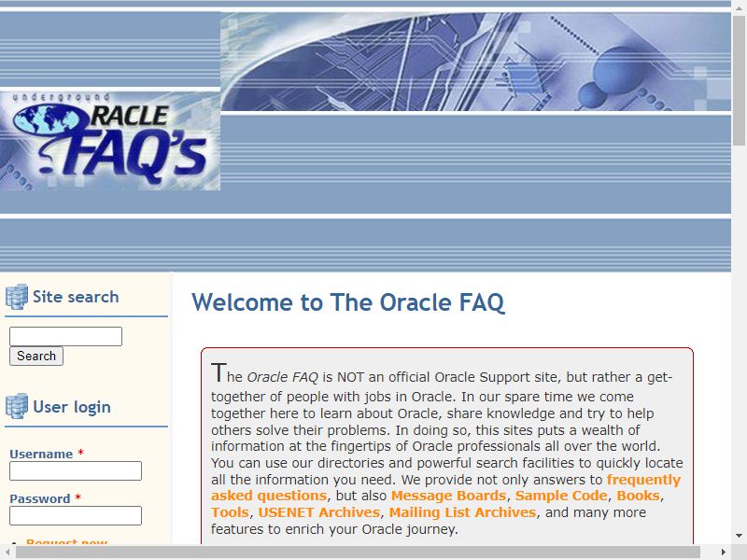This screenshot has height=560, width=747.
Task: Click the database icon beside User login
Action: pyautogui.click(x=17, y=406)
